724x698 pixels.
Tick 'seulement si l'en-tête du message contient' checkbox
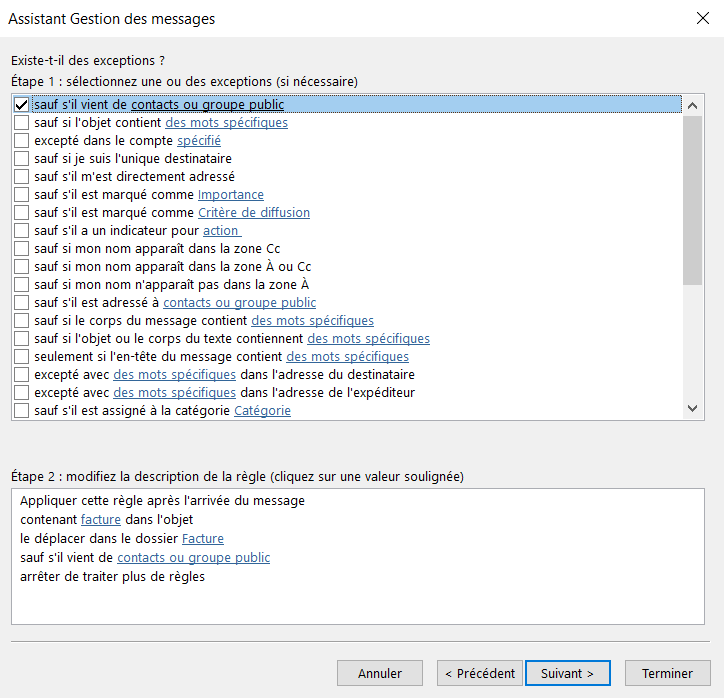pyautogui.click(x=21, y=357)
